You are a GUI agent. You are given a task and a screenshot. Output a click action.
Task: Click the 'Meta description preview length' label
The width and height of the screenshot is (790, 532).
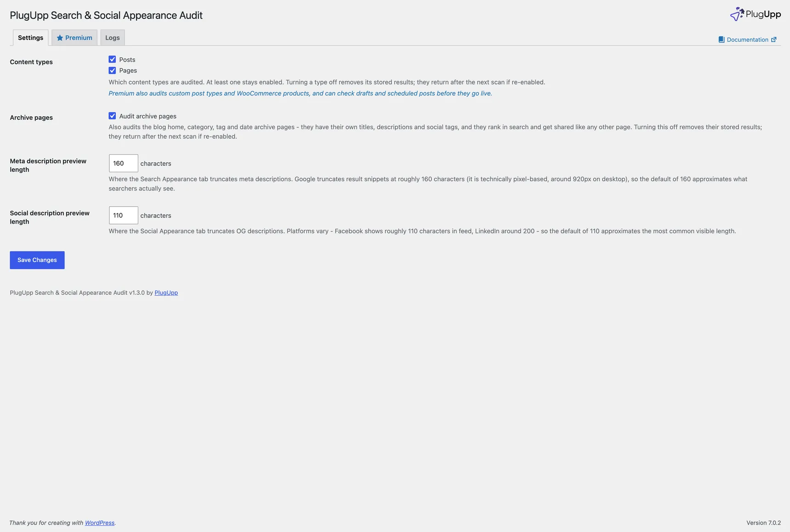point(48,165)
